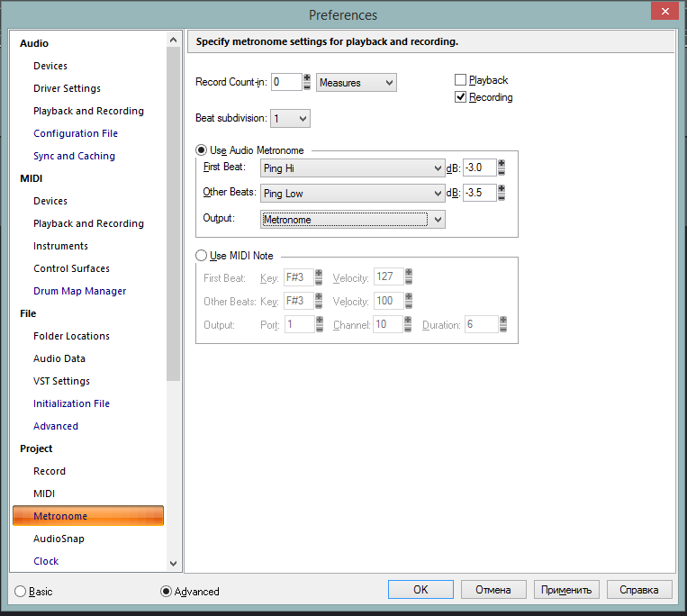Viewport: 687px width, 616px height.
Task: Click the Other Beats dB spinner
Action: tap(502, 193)
